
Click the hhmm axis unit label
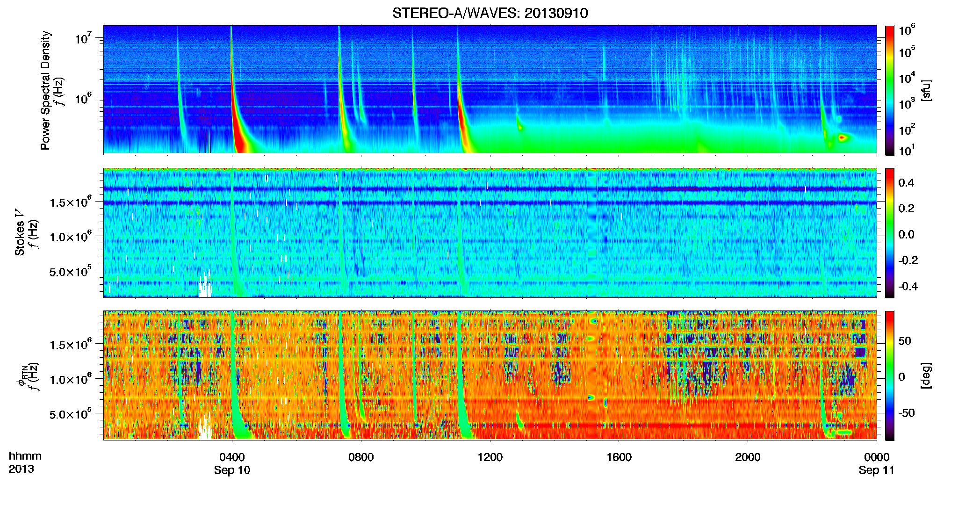point(25,456)
